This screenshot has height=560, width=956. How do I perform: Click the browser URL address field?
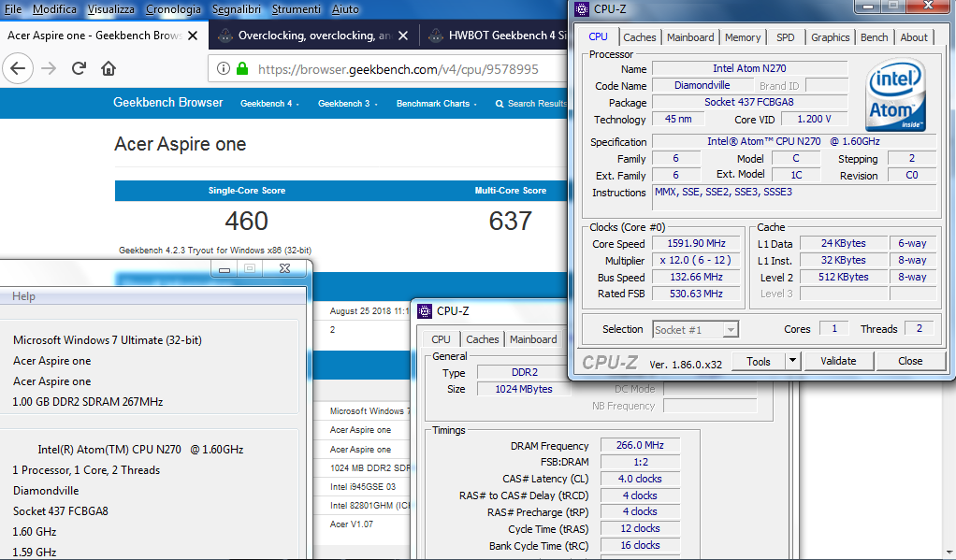pyautogui.click(x=398, y=69)
